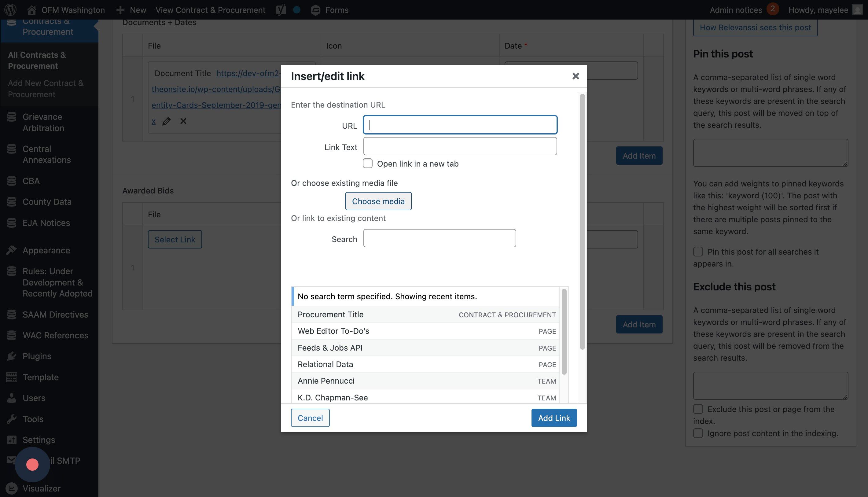Open Plugins from sidebar
Image resolution: width=868 pixels, height=497 pixels.
(x=36, y=356)
